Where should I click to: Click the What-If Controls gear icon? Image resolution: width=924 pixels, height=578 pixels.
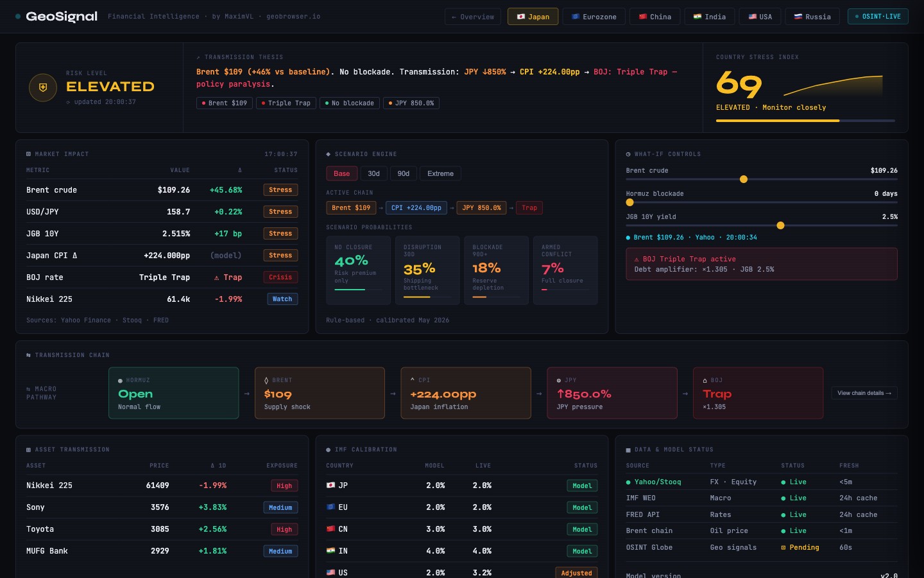[x=629, y=154]
